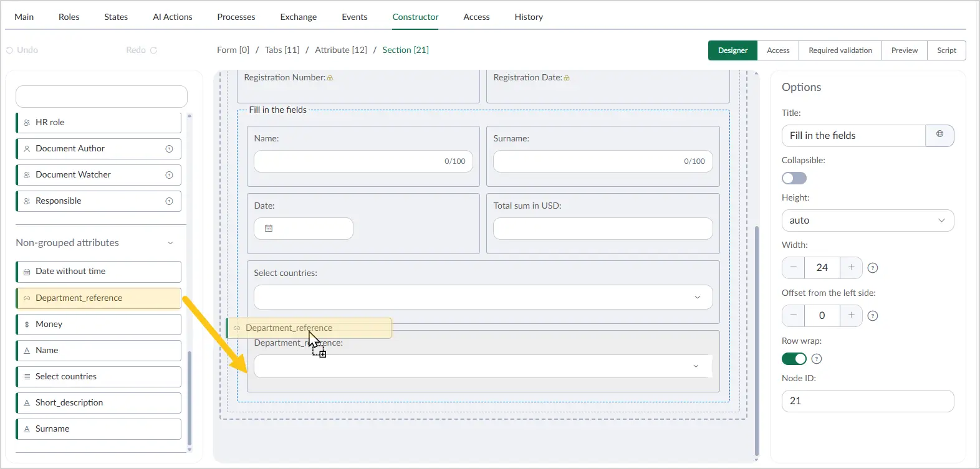Decrease left offset with minus button
Image resolution: width=980 pixels, height=469 pixels.
(x=793, y=315)
